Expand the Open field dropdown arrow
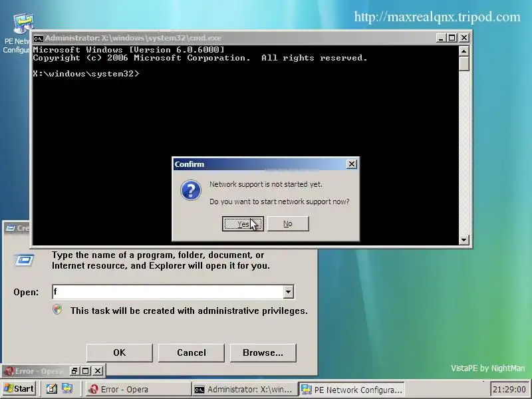532x399 pixels. tap(289, 292)
